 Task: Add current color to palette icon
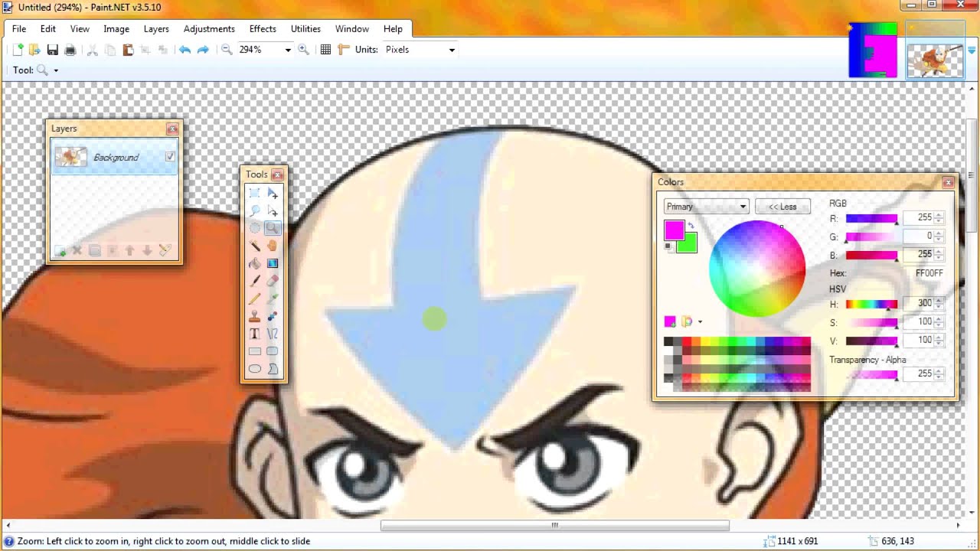coord(670,321)
